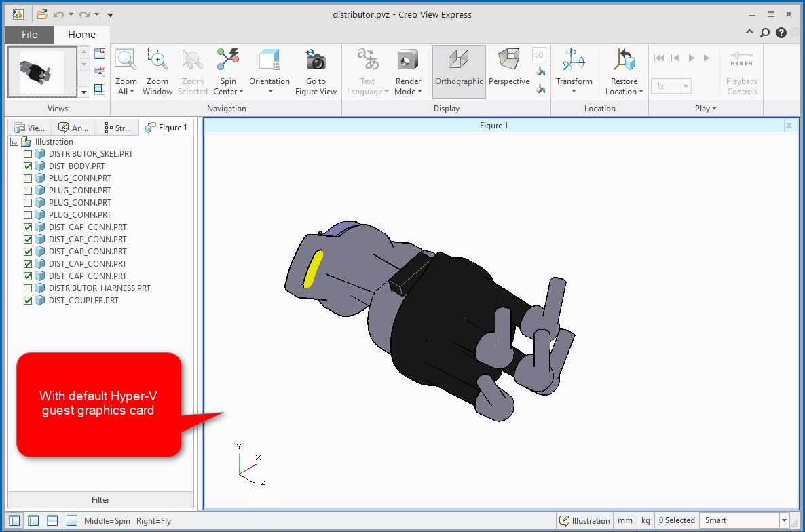Click the 60 frame rate field
Image resolution: width=805 pixels, height=532 pixels.
coord(539,54)
